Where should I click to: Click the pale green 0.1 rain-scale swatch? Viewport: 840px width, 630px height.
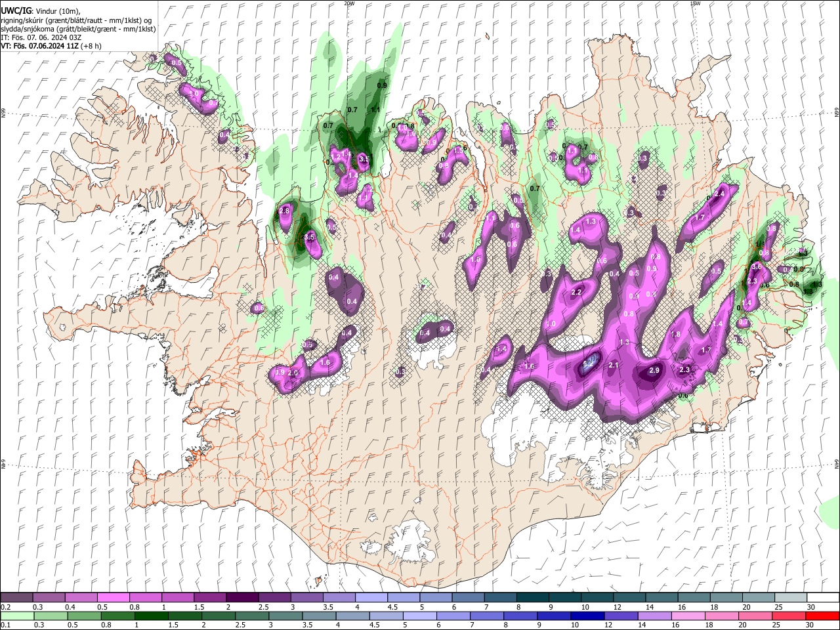pyautogui.click(x=16, y=616)
